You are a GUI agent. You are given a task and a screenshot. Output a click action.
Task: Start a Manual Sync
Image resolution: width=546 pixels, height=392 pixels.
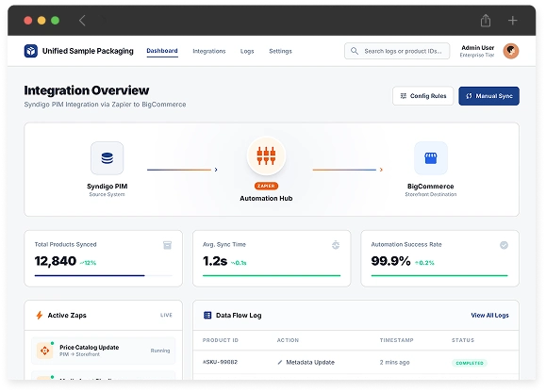pyautogui.click(x=488, y=96)
